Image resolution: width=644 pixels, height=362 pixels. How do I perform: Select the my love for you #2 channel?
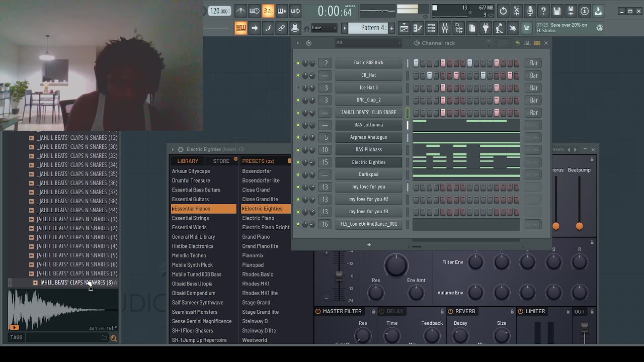click(x=369, y=199)
